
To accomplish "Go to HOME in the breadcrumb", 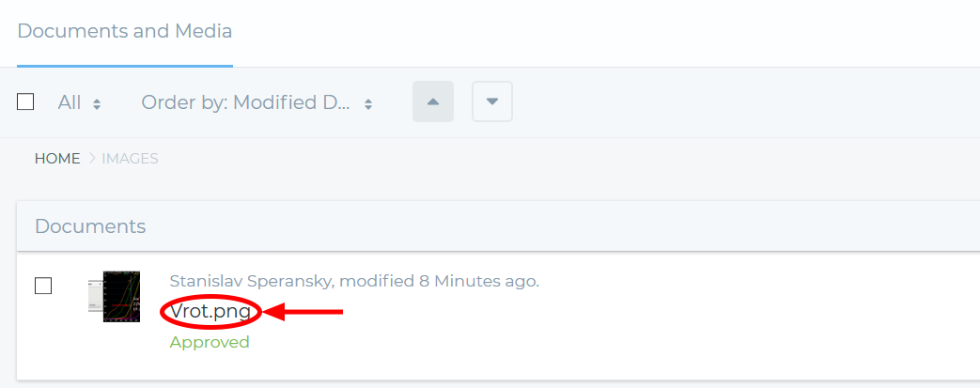I will [57, 159].
